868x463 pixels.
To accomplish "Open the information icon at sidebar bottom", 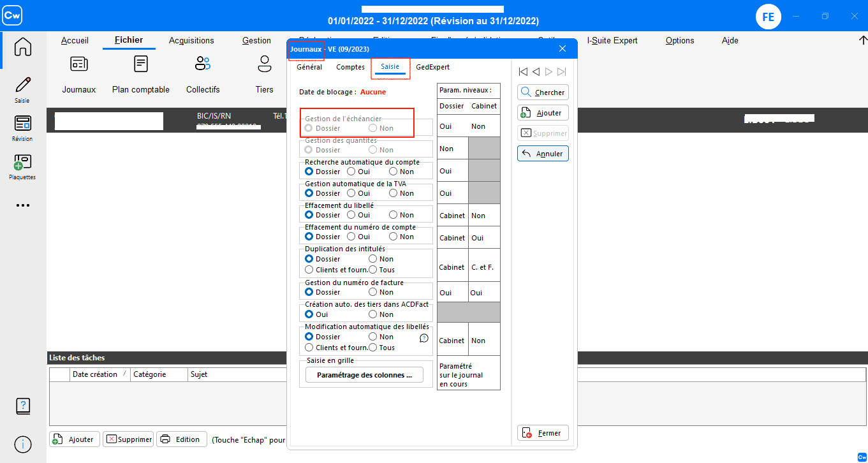I will click(x=23, y=444).
